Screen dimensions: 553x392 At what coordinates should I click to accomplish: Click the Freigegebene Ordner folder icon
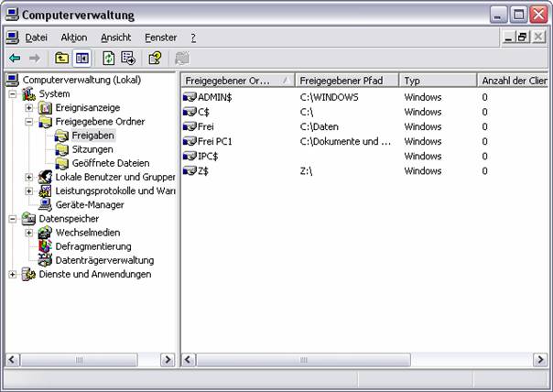pos(45,122)
